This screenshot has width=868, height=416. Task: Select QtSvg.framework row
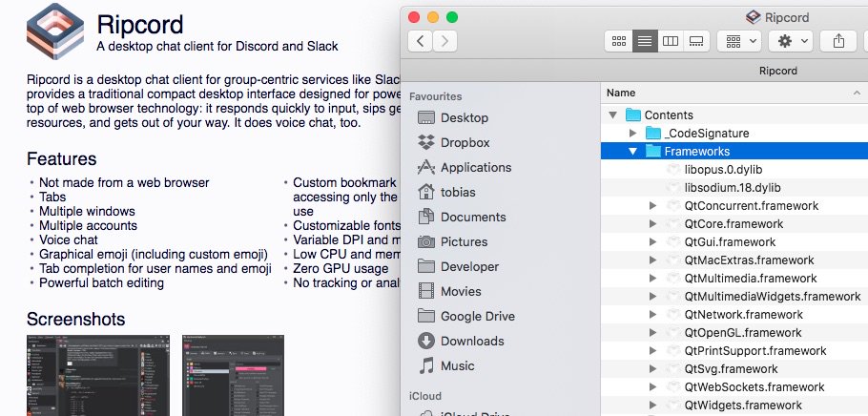734,369
